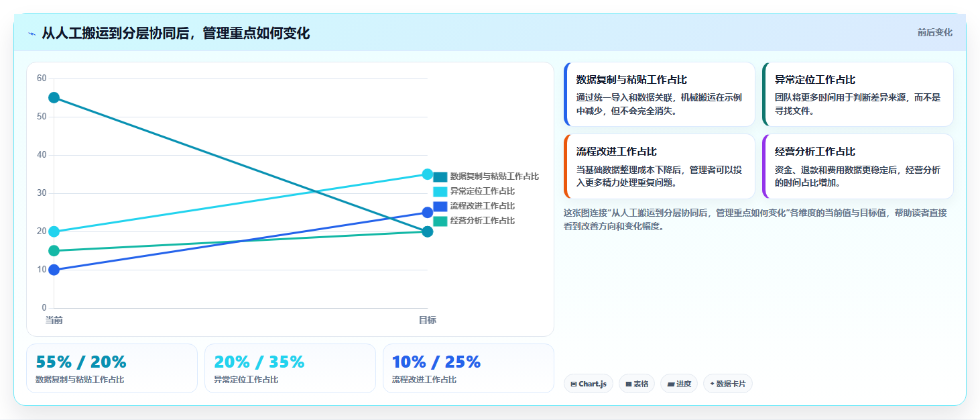This screenshot has height=420, width=980.
Task: Select the 20 data point at 目标
Action: point(428,231)
